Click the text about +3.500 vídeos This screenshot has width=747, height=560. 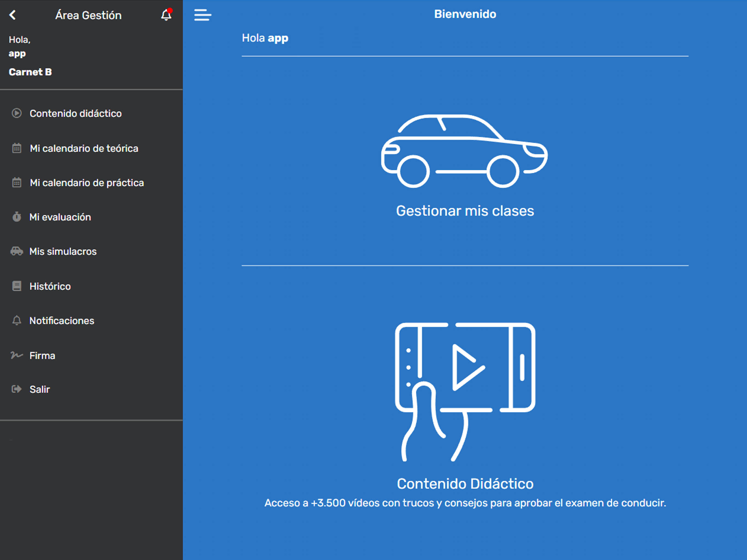click(x=465, y=503)
